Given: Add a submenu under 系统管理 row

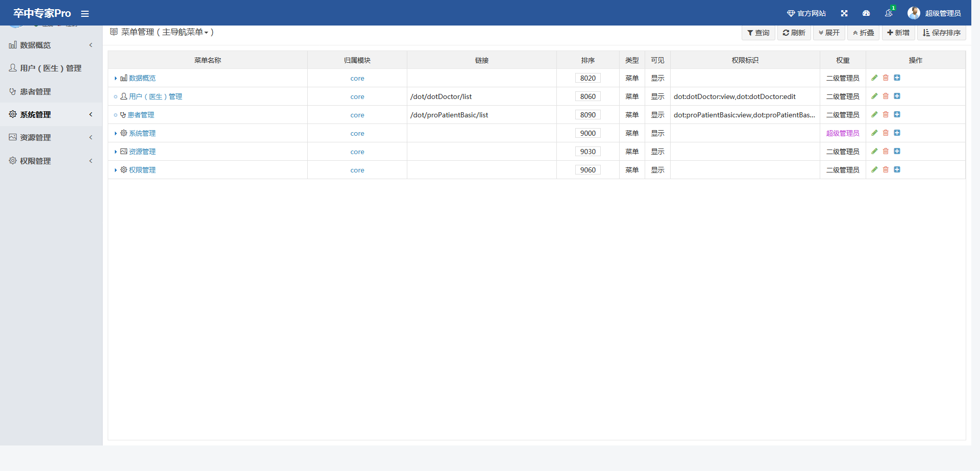Looking at the screenshot, I should 897,133.
